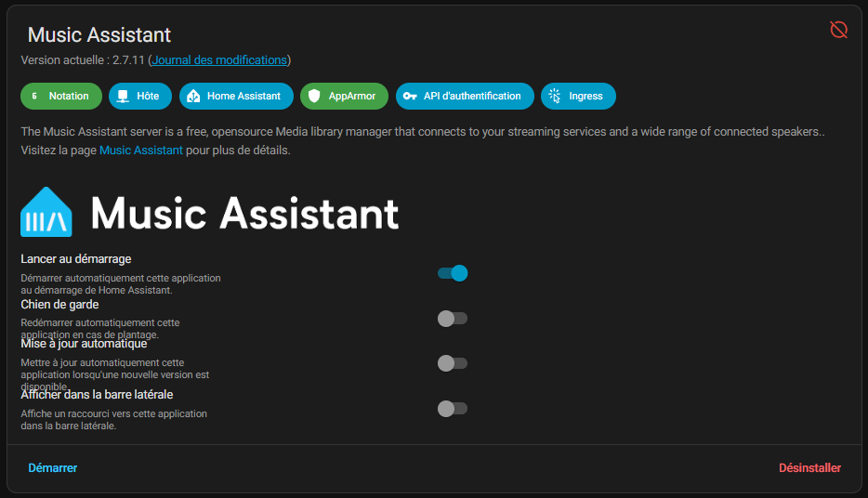Click the Chien de garde setting label
868x498 pixels.
click(x=59, y=304)
